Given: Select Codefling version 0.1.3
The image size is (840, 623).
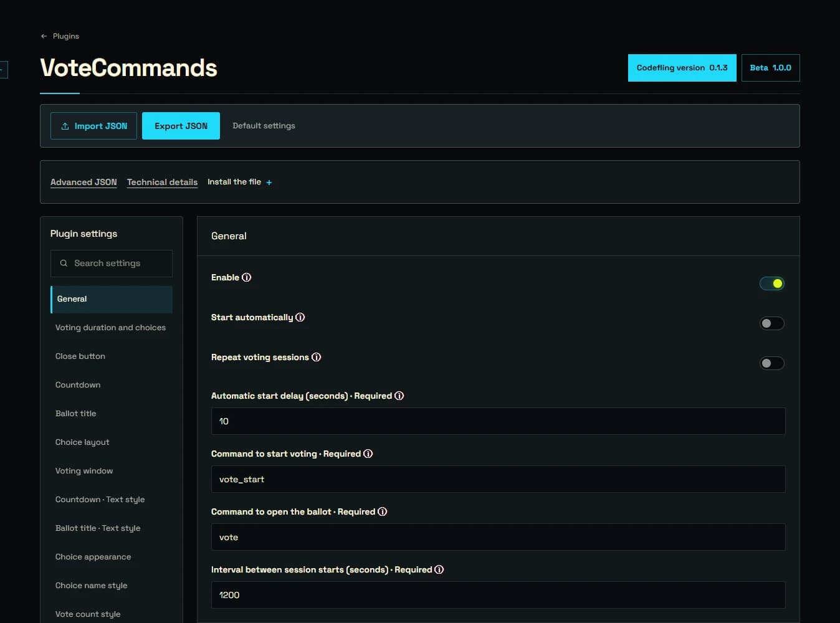Looking at the screenshot, I should point(682,68).
